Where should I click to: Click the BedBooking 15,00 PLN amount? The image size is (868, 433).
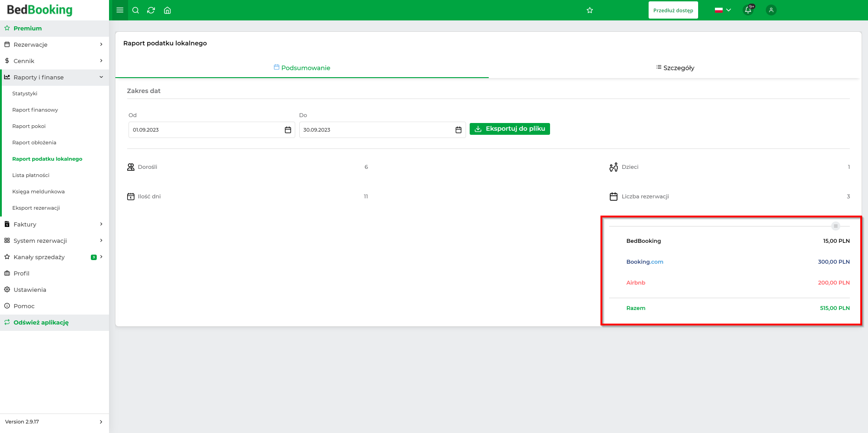836,241
